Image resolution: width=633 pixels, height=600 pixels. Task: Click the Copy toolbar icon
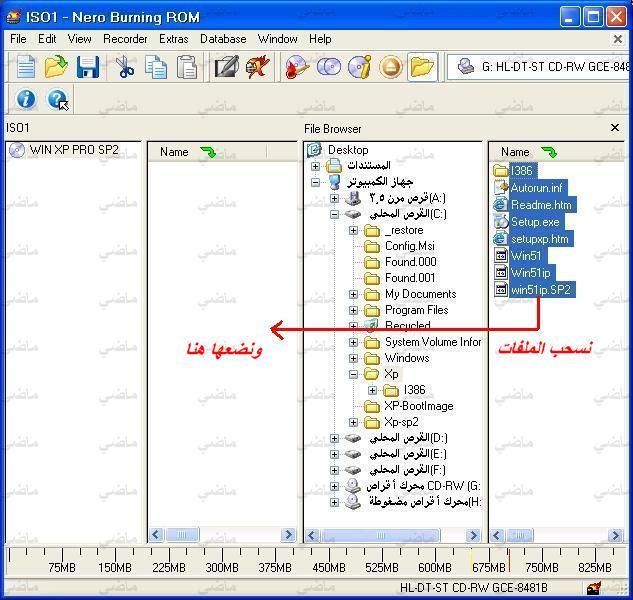[156, 67]
